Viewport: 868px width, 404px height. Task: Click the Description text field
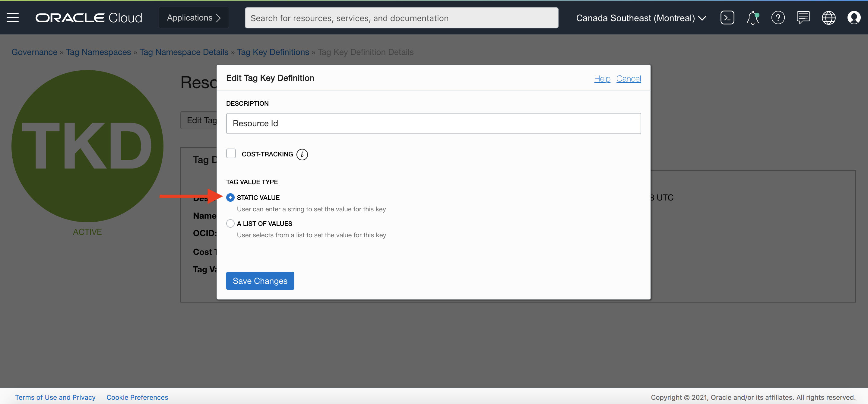[x=433, y=123]
